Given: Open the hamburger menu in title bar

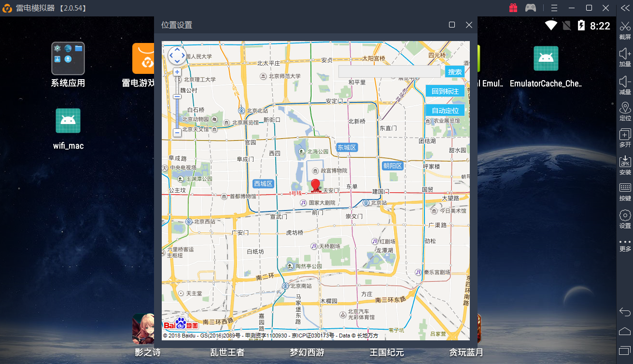Looking at the screenshot, I should pyautogui.click(x=555, y=8).
